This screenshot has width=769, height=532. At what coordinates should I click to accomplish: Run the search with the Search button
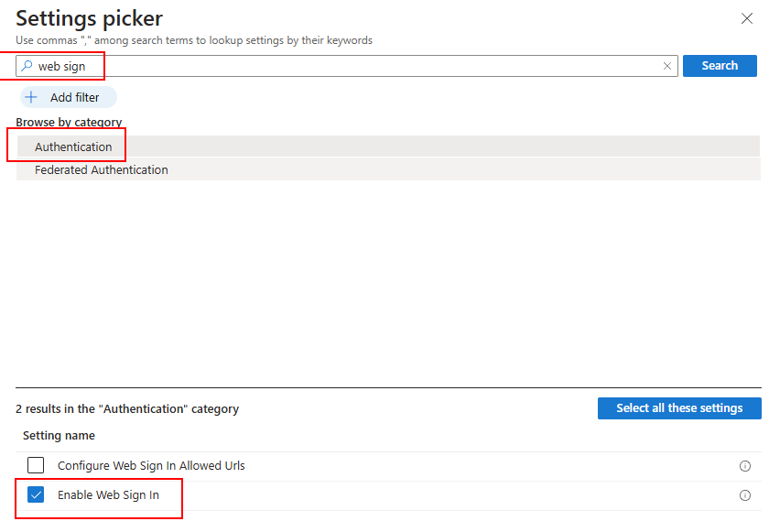pos(720,66)
